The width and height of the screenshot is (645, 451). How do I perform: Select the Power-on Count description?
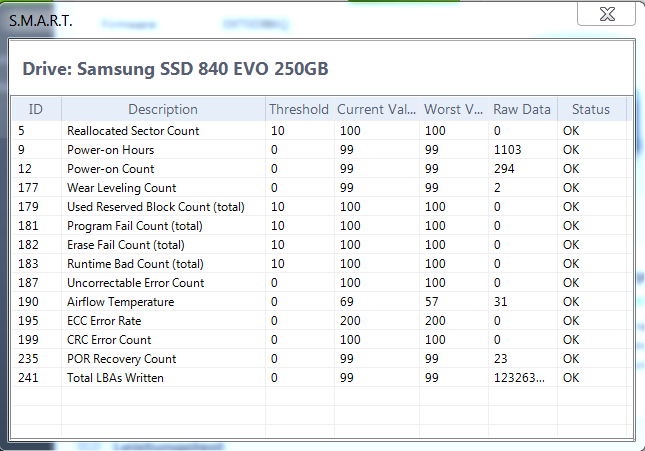(111, 169)
